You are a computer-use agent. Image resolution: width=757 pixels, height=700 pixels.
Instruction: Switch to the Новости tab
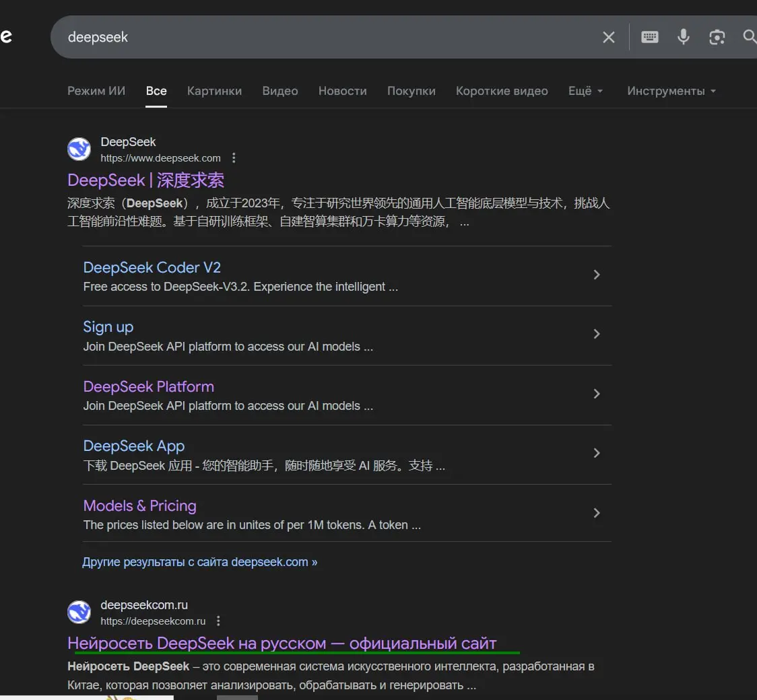pos(342,91)
